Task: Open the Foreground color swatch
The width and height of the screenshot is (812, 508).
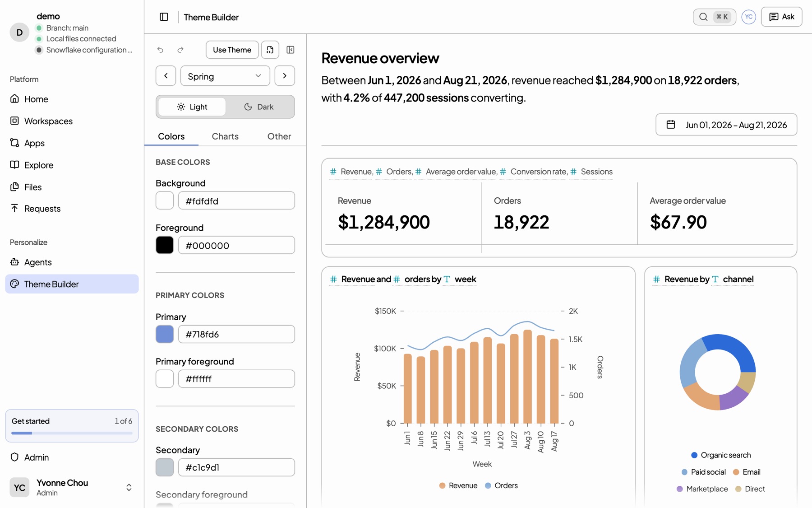Action: 165,245
